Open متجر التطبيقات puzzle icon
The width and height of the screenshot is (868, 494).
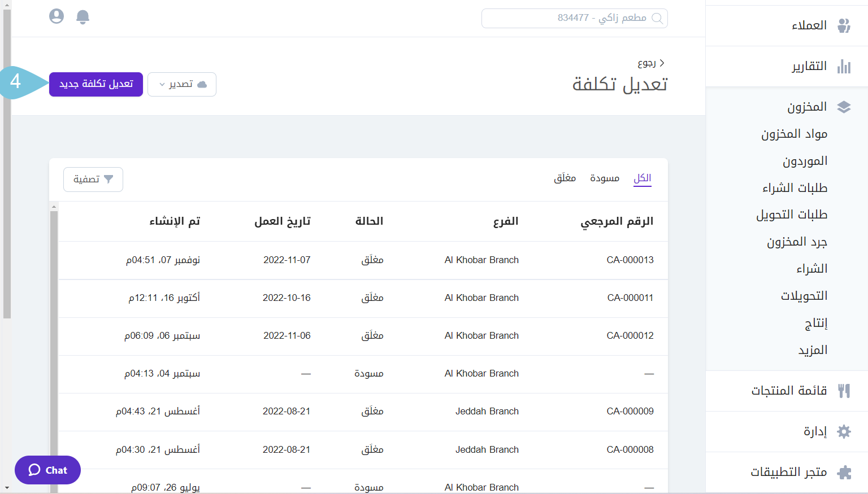click(844, 472)
